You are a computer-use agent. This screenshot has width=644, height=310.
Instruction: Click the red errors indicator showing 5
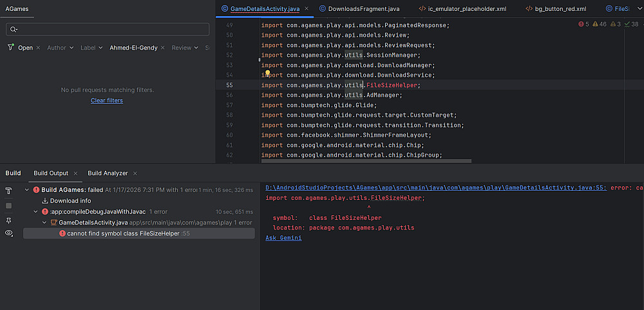(583, 24)
